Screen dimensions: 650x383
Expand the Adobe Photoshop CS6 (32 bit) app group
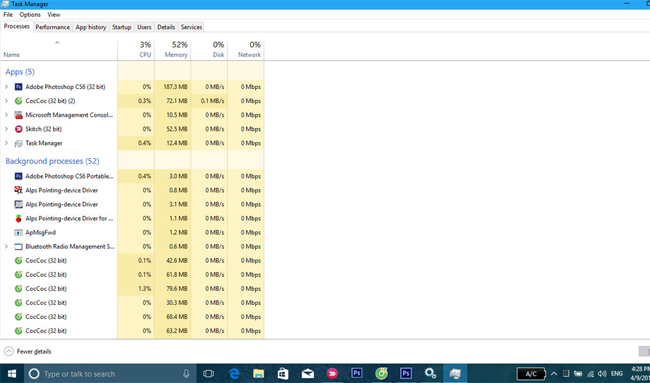coord(6,87)
